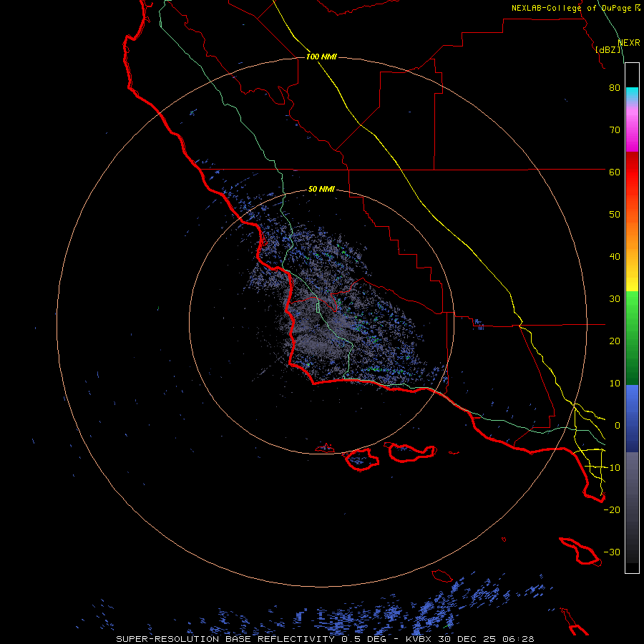Click the -20 value on the dBZ scale

tap(612, 510)
